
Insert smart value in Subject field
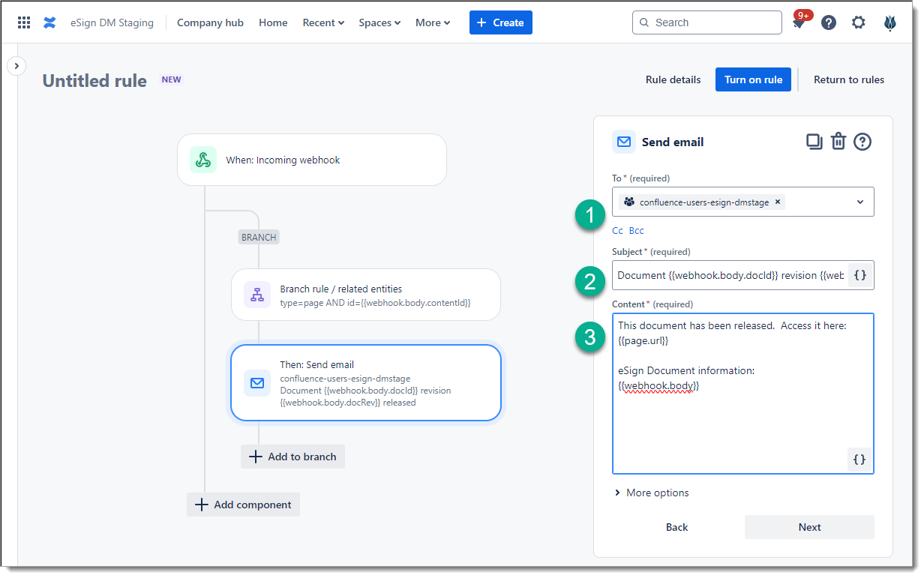pyautogui.click(x=860, y=275)
